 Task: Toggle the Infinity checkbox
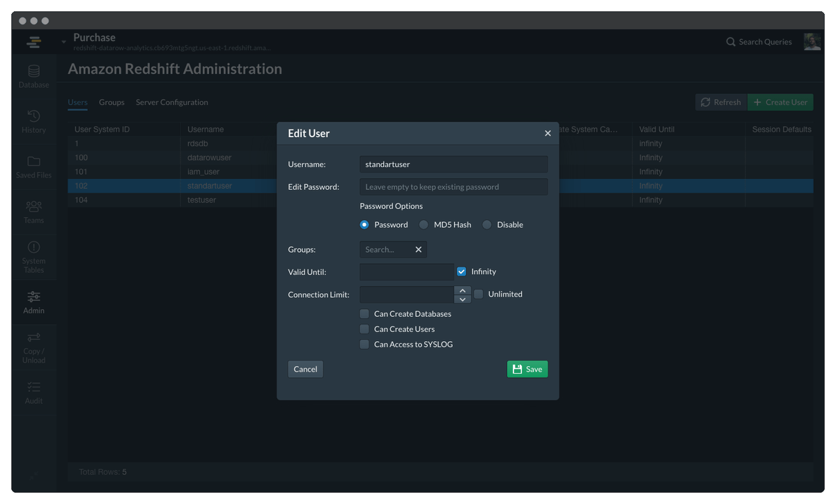pos(461,271)
